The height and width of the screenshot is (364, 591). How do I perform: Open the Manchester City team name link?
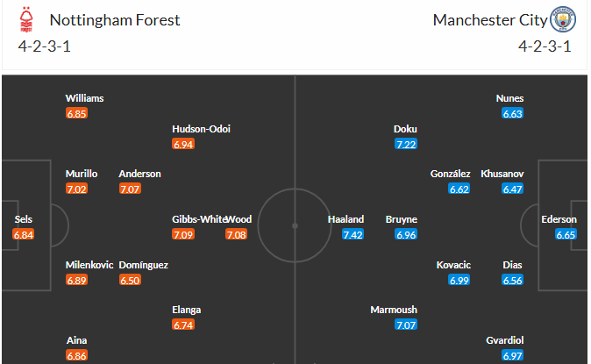coord(489,20)
